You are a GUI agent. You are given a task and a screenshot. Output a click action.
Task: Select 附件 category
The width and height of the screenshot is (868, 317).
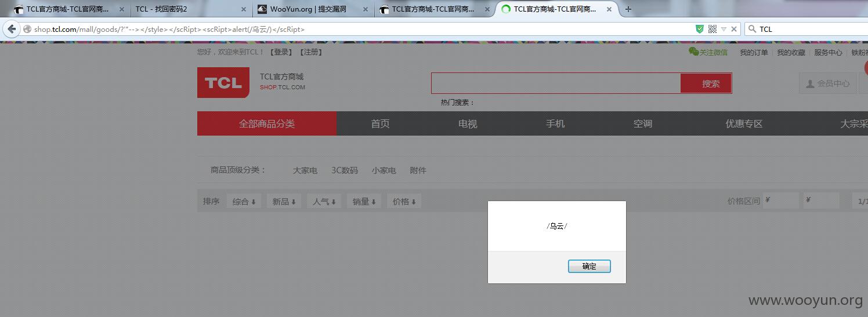[418, 170]
